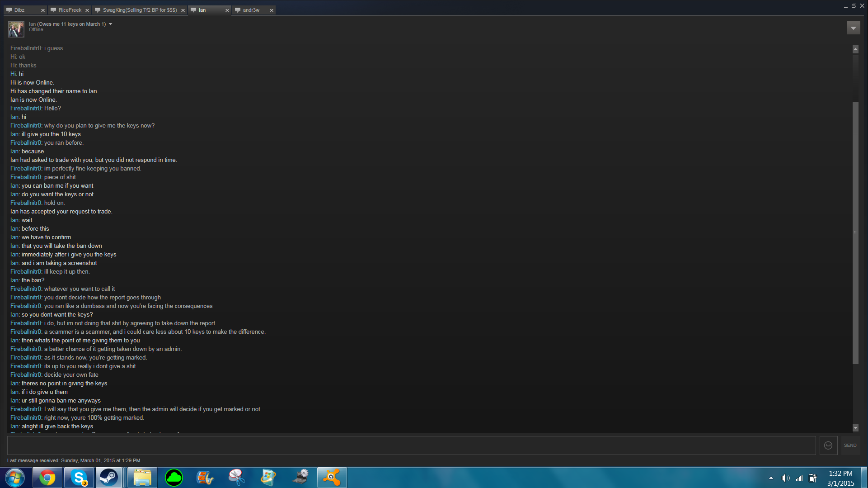
Task: Expand the friend options arrow beside Ian's name
Action: tap(110, 24)
